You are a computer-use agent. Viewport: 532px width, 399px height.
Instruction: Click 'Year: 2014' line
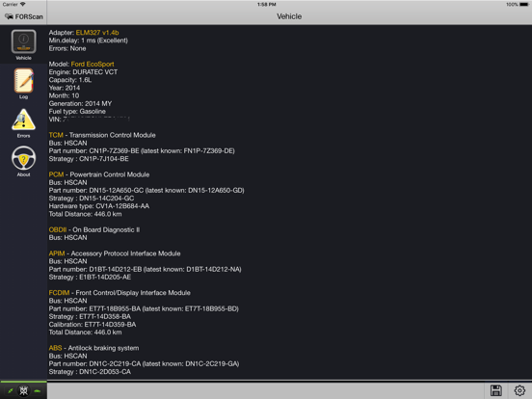(x=65, y=88)
